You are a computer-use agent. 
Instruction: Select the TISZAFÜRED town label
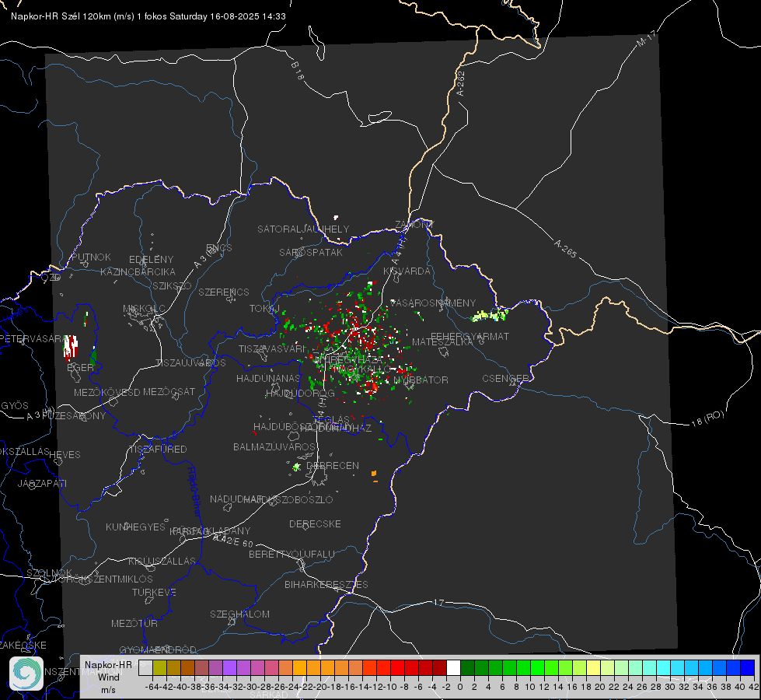click(158, 450)
